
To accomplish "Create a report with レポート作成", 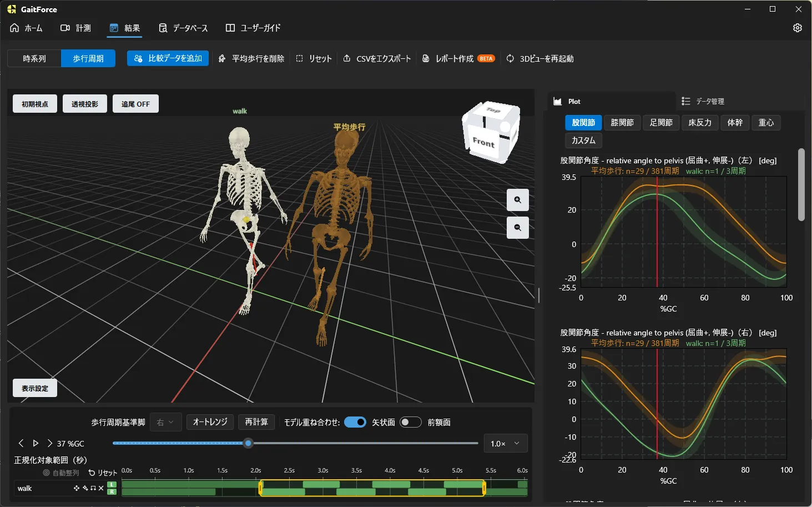I will [458, 58].
